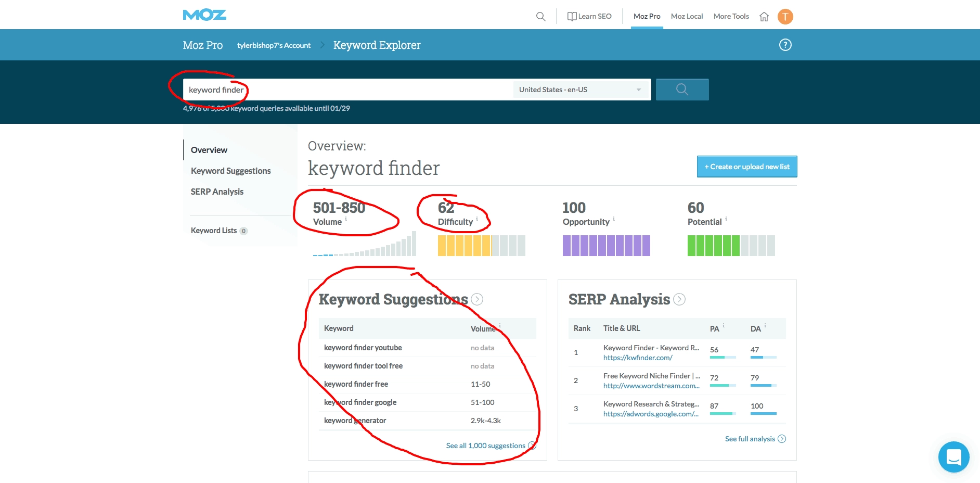Viewport: 980px width, 483px height.
Task: Open the search magnifier in top navigation
Action: click(541, 17)
